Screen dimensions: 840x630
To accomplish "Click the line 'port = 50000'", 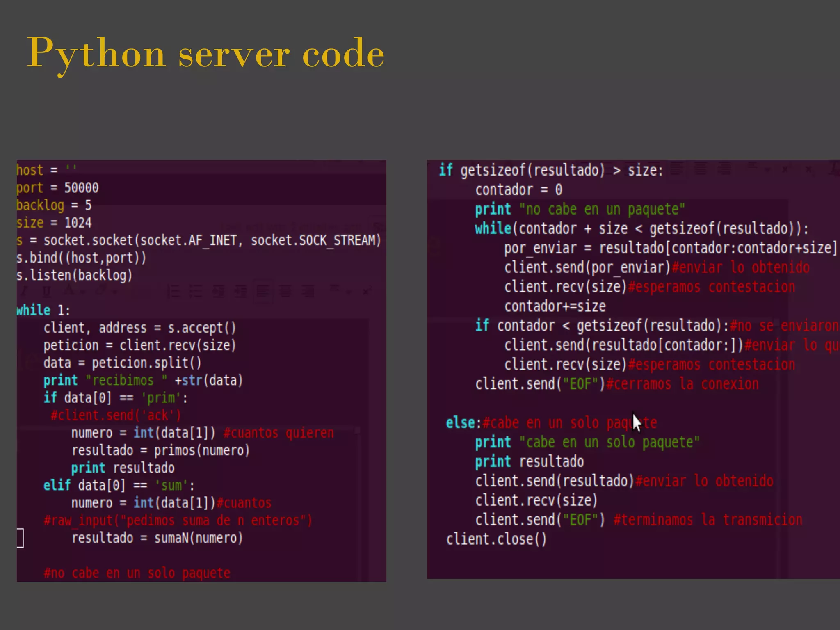I will click(x=57, y=187).
